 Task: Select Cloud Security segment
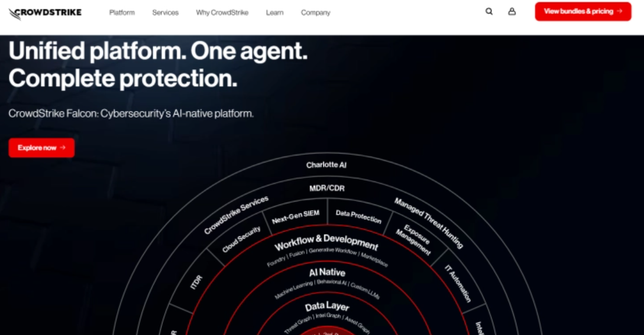241,239
